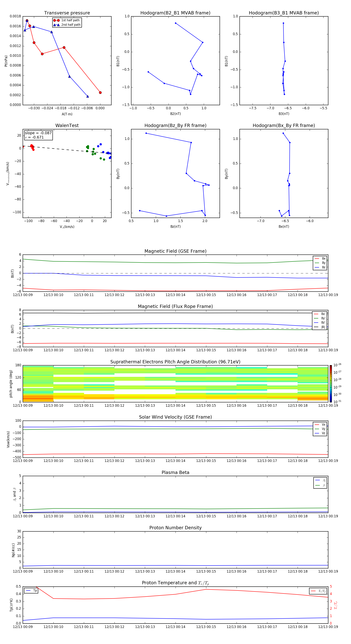
Task: Click the 'Hodogram(Bx_By FR frame)' title
Action: 284,125
